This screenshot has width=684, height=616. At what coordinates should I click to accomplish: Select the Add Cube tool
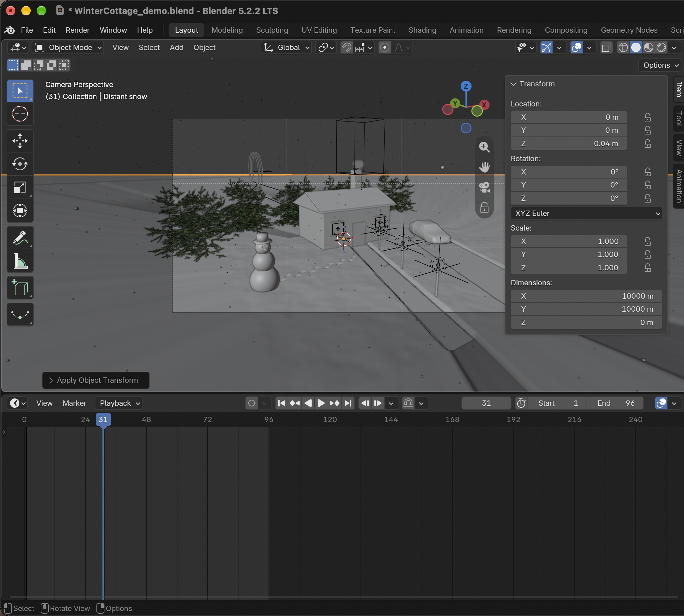pyautogui.click(x=20, y=288)
